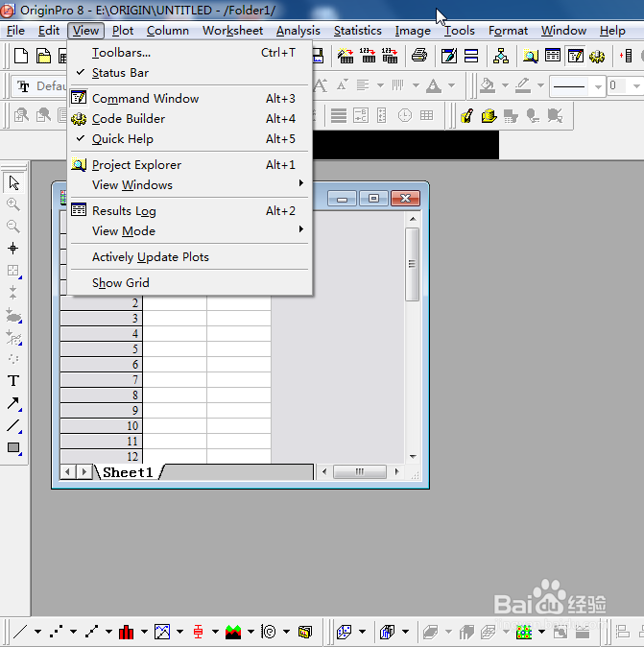Select the Zoom In tool
644x647 pixels.
[13, 204]
